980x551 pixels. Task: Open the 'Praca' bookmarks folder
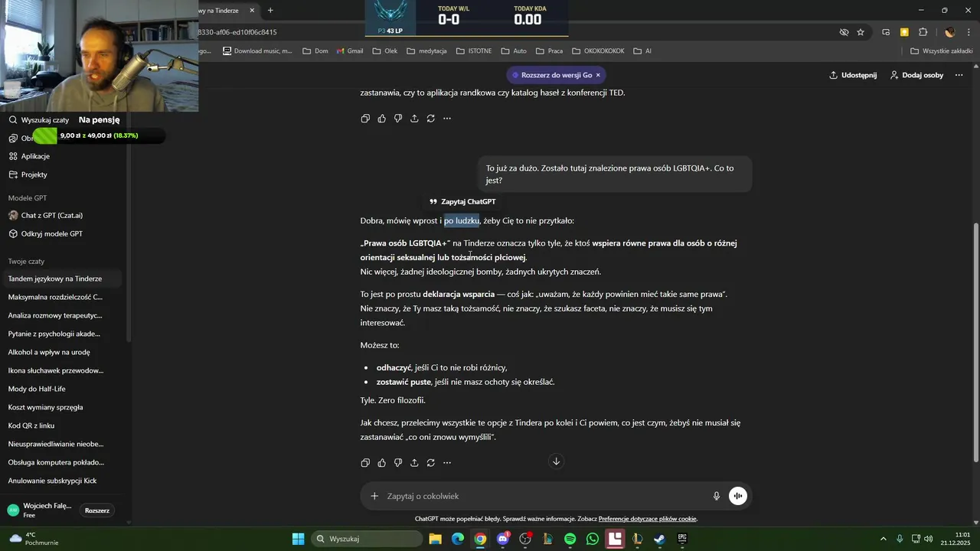550,51
